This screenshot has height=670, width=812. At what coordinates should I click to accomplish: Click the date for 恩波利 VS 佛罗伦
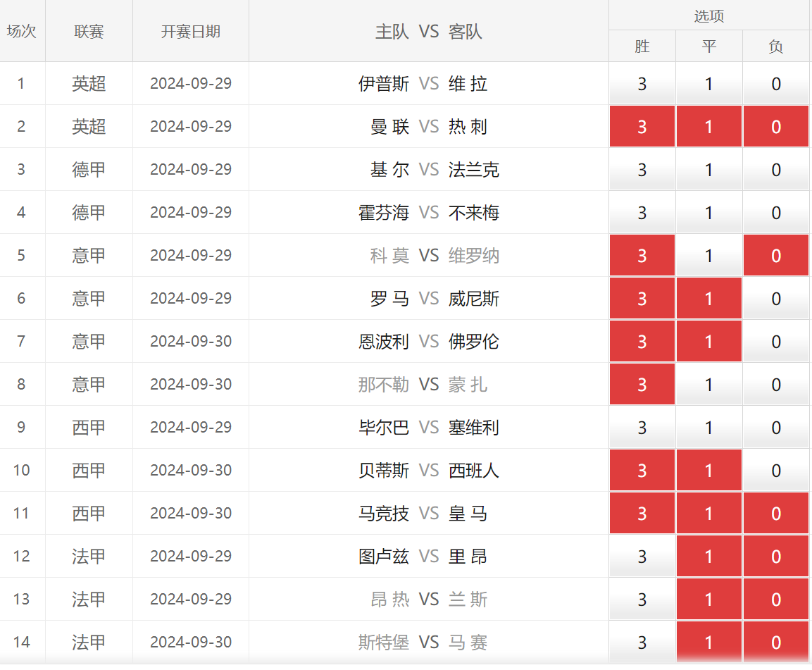pyautogui.click(x=191, y=342)
